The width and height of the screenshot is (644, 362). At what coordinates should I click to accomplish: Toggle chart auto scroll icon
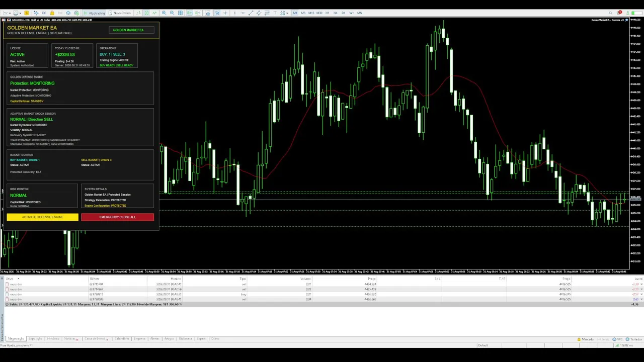pos(189,13)
